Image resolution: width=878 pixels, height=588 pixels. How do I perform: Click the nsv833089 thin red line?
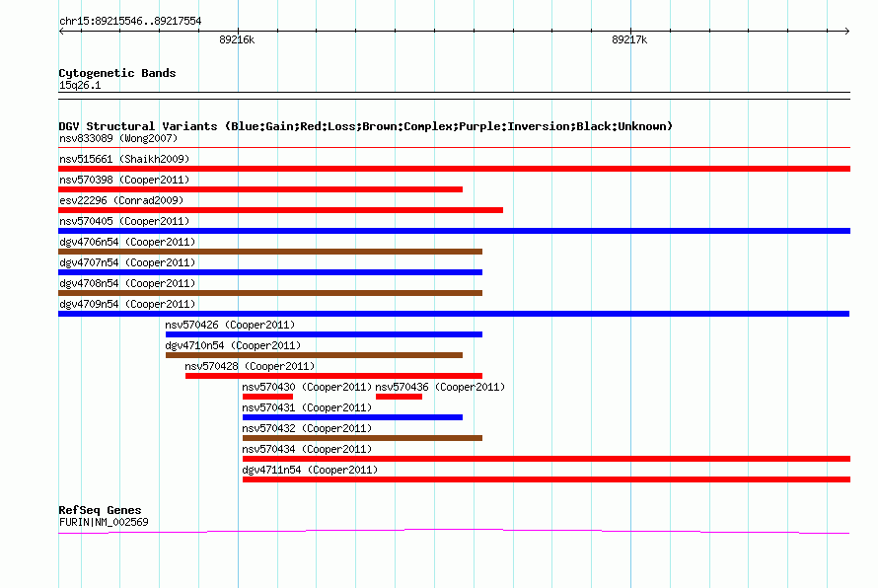tap(454, 148)
